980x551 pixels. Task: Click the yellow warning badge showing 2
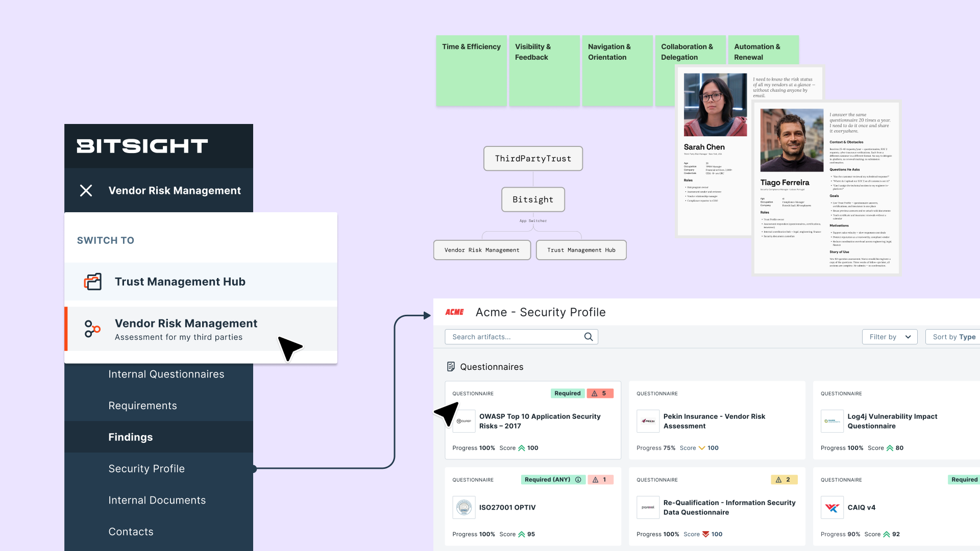point(784,480)
